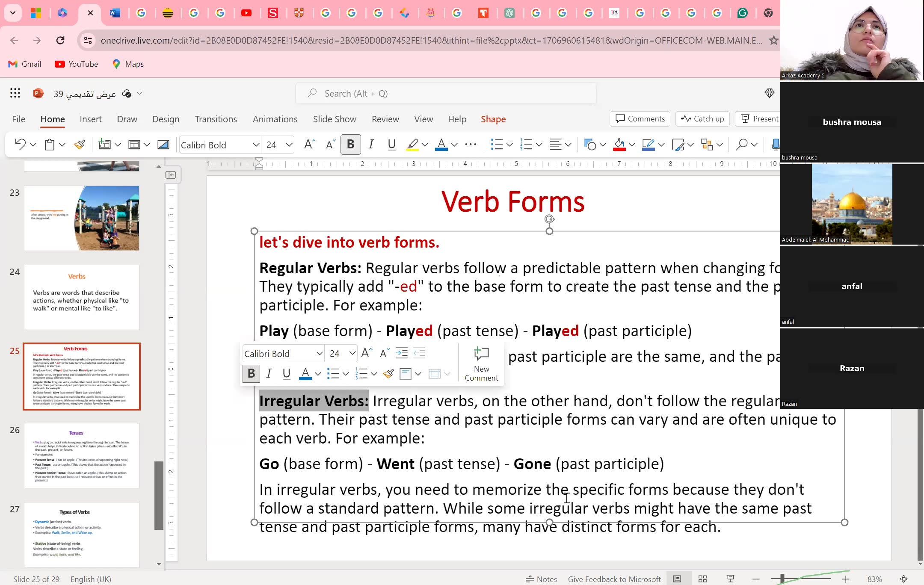Toggle bold formatting off
The height and width of the screenshot is (585, 924).
(350, 145)
